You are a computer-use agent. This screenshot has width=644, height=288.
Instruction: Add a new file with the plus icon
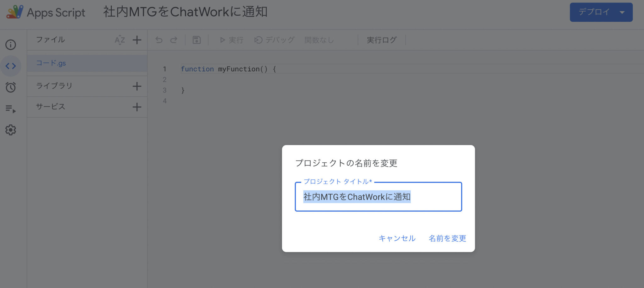click(137, 40)
